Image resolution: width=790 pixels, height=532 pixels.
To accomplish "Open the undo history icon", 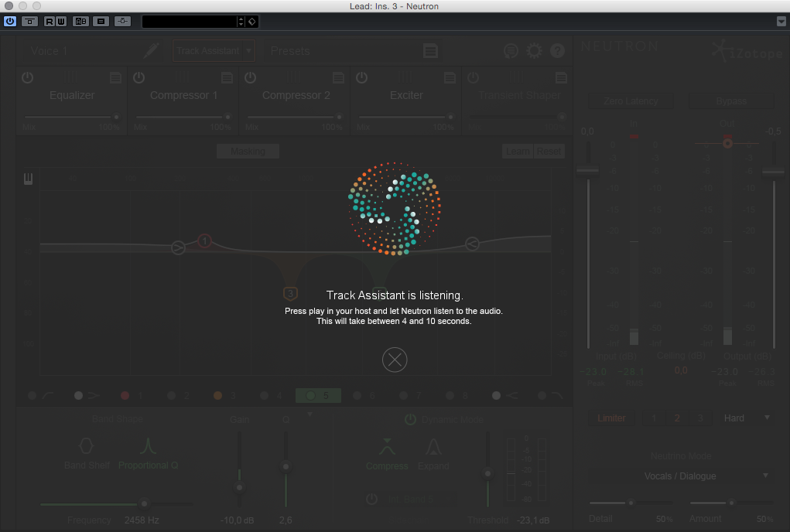I will click(511, 51).
